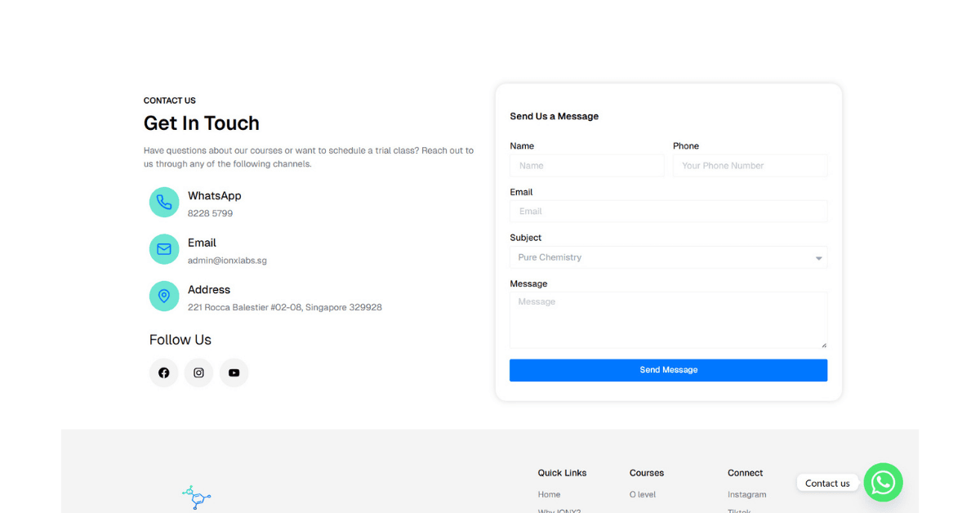Click the Message text area
The width and height of the screenshot is (980, 513).
coord(668,320)
